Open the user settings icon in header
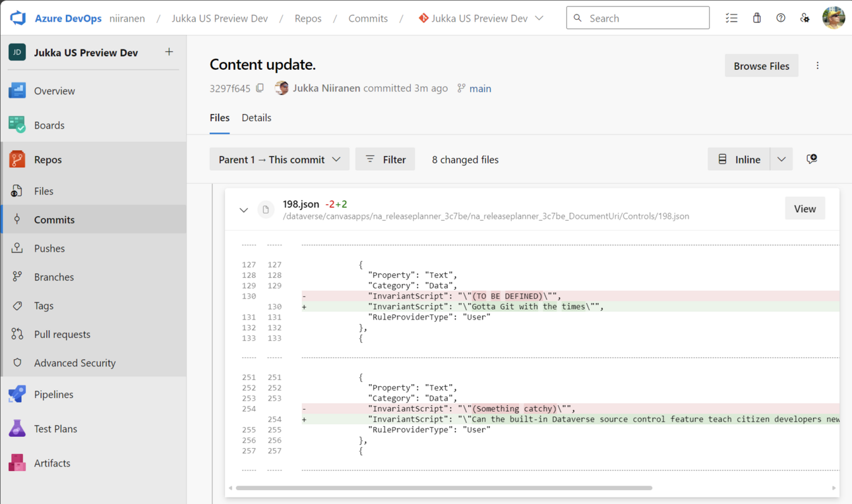 click(x=805, y=18)
